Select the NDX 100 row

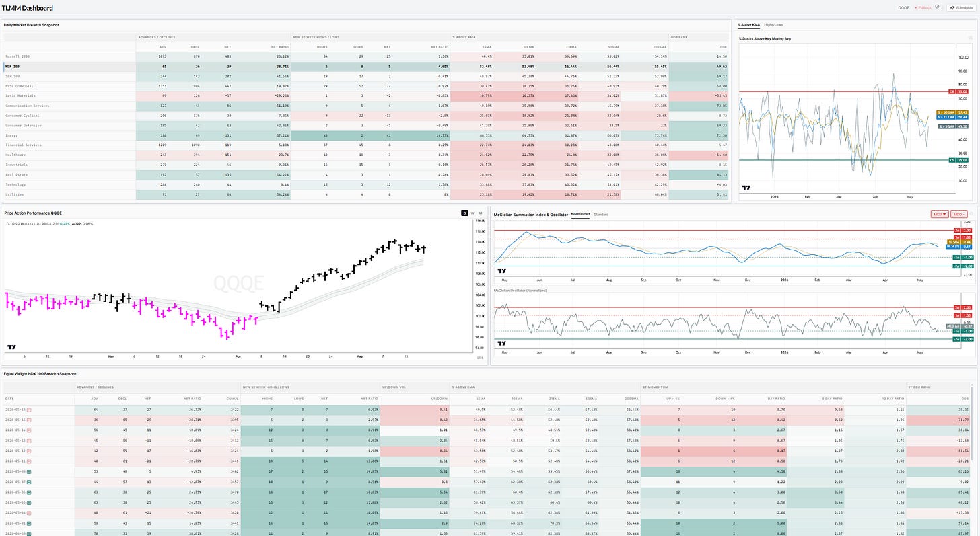pyautogui.click(x=367, y=67)
